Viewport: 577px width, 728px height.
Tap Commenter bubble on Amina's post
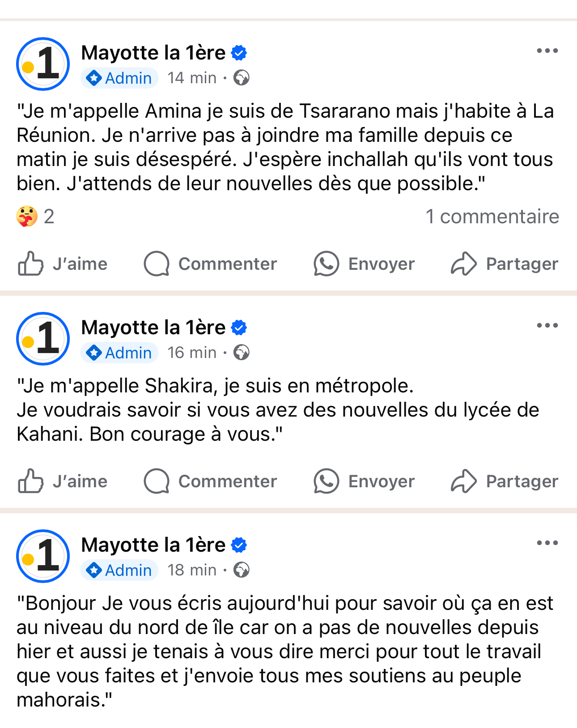point(210,264)
